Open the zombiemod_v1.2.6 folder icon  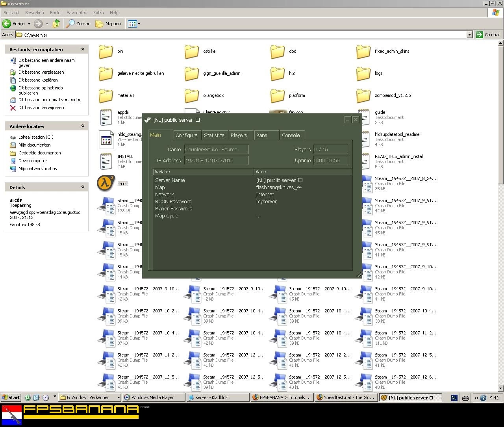[363, 96]
